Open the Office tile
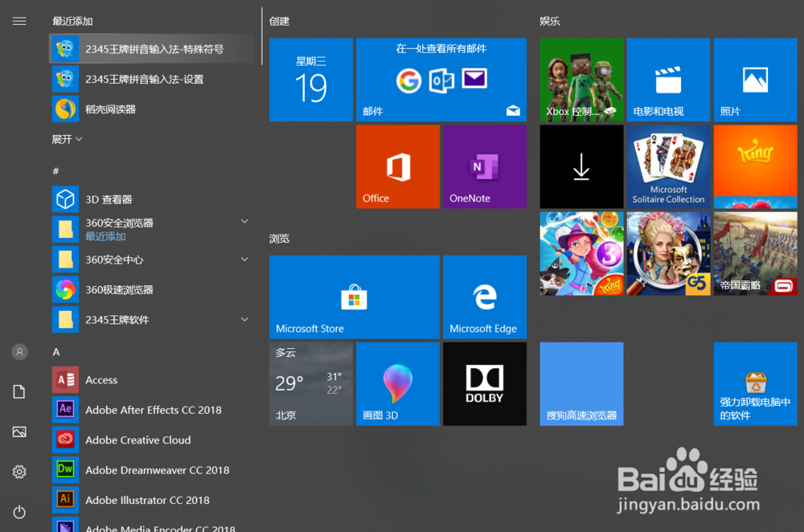Screen dimensions: 804x532 (397, 166)
